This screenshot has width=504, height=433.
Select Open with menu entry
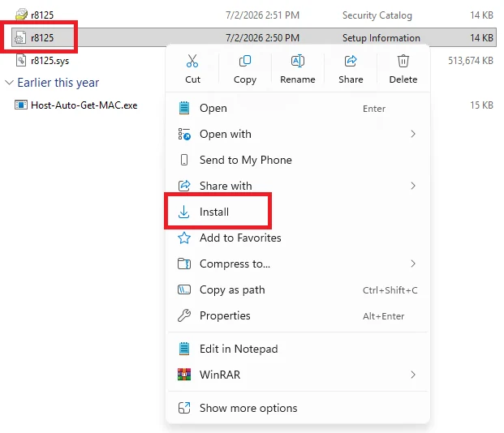(298, 134)
